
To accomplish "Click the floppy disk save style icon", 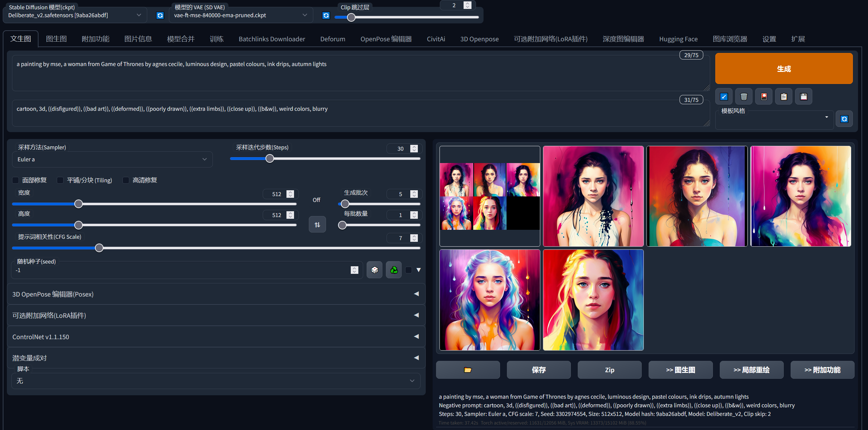I will pos(804,97).
